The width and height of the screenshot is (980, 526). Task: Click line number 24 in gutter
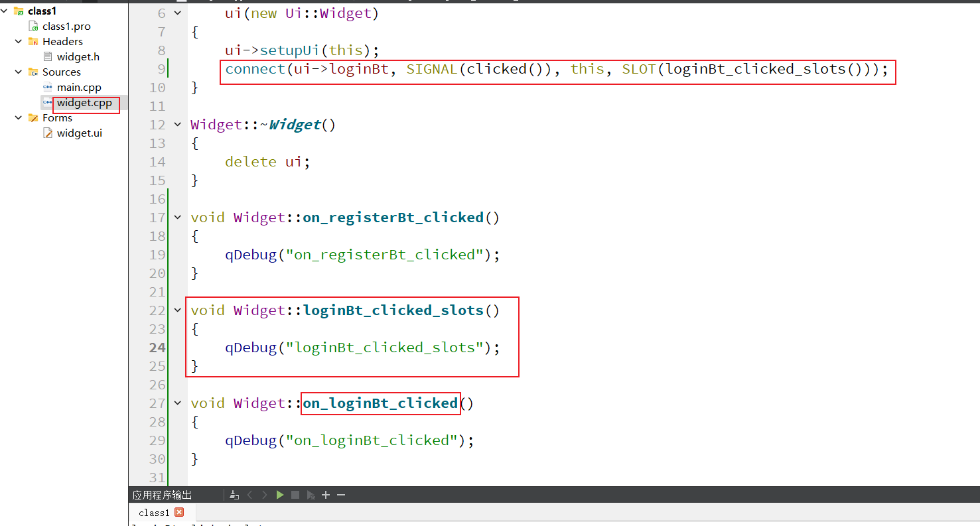point(157,348)
